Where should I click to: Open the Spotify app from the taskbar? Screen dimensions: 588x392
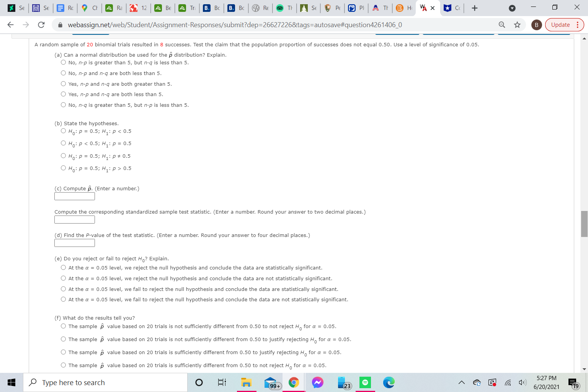pos(365,382)
